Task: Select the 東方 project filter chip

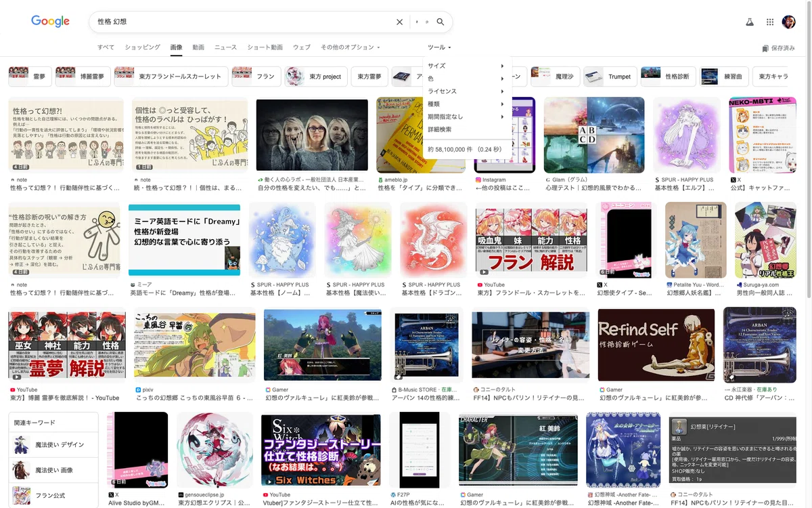Action: [315, 77]
